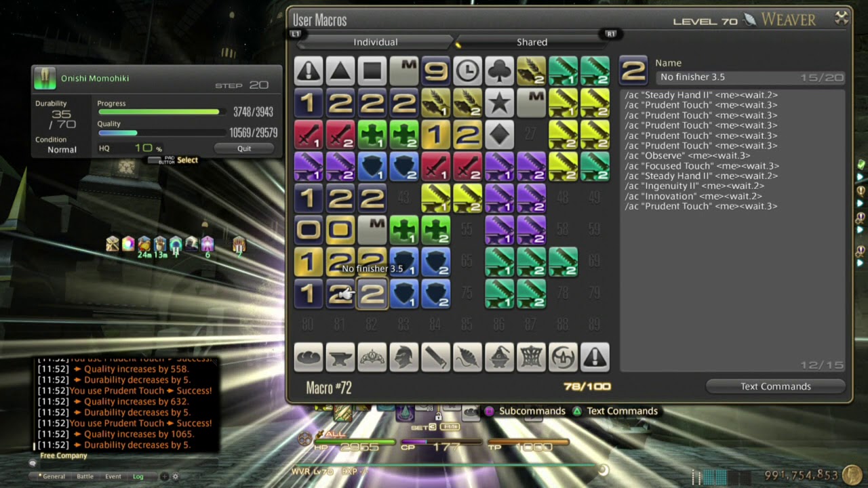Choose the bread loaf category icon
The height and width of the screenshot is (488, 868).
point(309,357)
